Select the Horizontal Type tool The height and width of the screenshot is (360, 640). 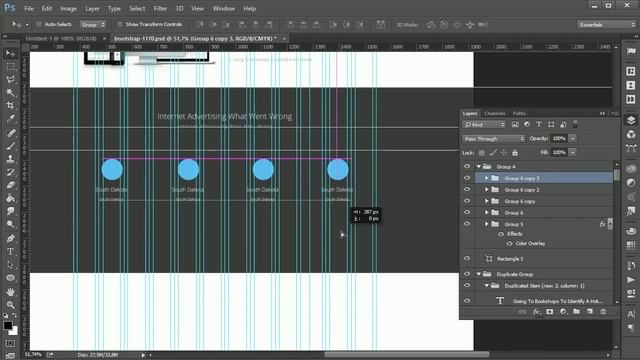(x=10, y=251)
